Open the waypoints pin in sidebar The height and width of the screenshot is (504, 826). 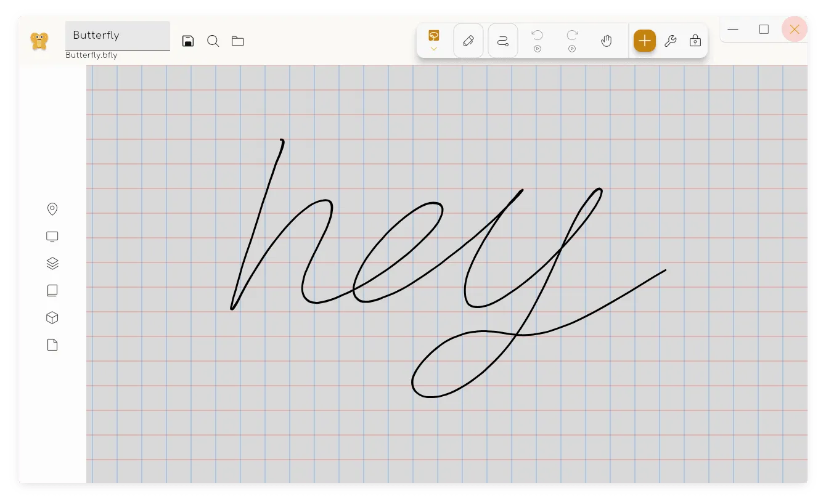pyautogui.click(x=52, y=209)
